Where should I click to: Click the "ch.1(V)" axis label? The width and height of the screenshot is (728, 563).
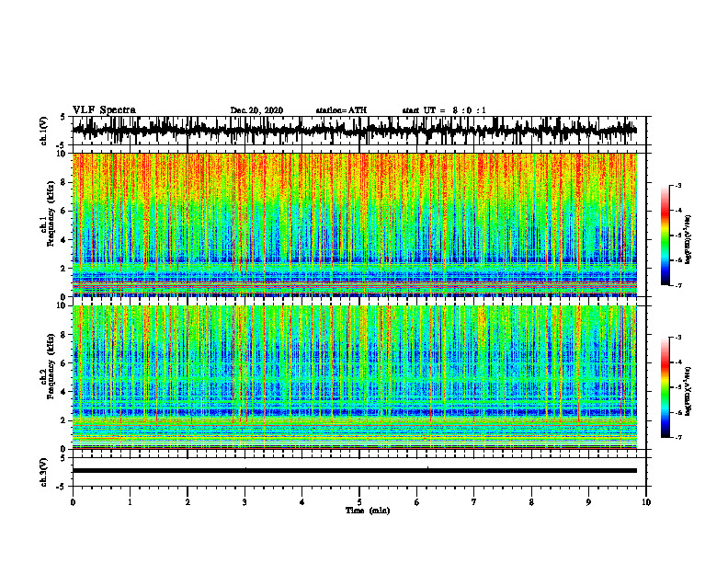coord(44,131)
